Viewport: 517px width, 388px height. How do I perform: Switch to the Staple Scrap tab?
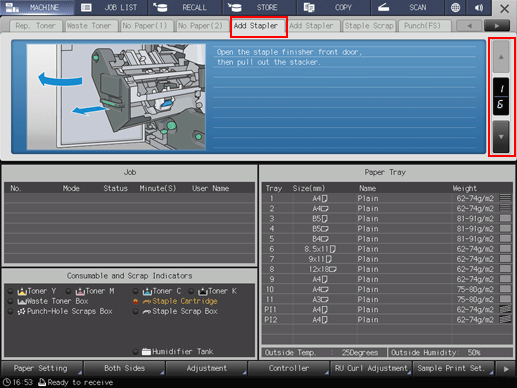(x=369, y=26)
